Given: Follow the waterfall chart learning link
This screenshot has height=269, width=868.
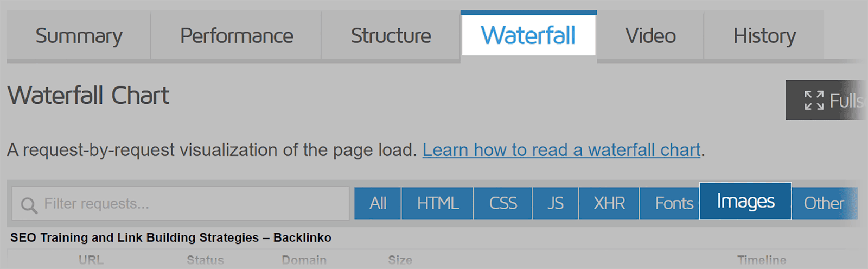Looking at the screenshot, I should tap(561, 150).
